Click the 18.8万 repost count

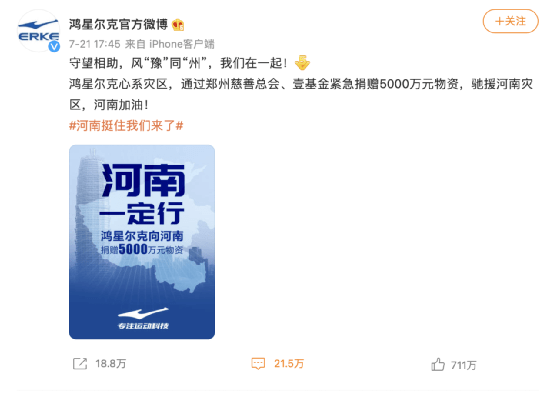110,364
